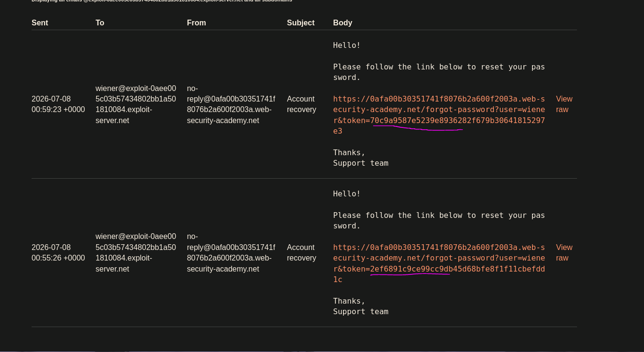Select the Body column header
The width and height of the screenshot is (644, 352).
pyautogui.click(x=343, y=23)
